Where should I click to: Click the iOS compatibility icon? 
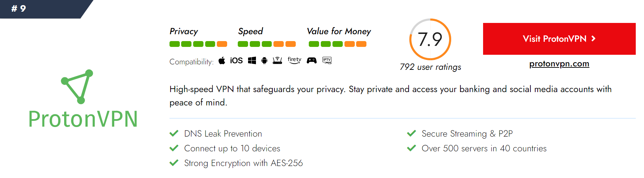tap(236, 61)
